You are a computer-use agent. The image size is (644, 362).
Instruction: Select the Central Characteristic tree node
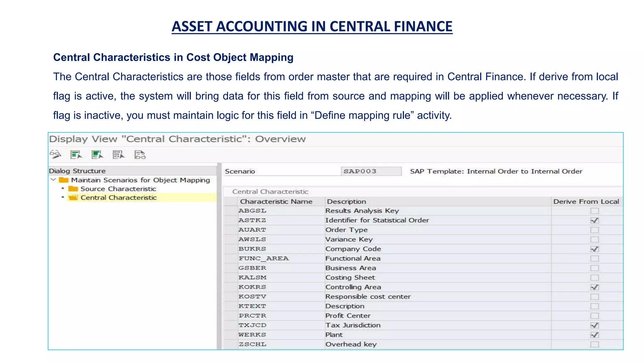(119, 197)
